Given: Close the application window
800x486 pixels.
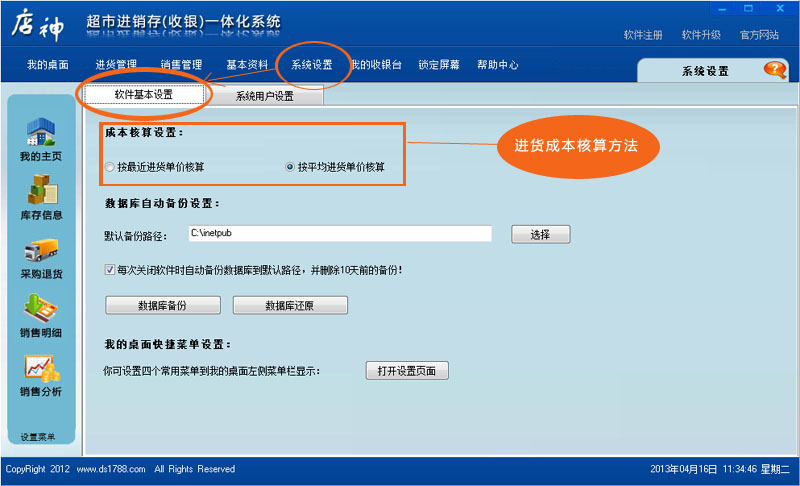Looking at the screenshot, I should 780,8.
